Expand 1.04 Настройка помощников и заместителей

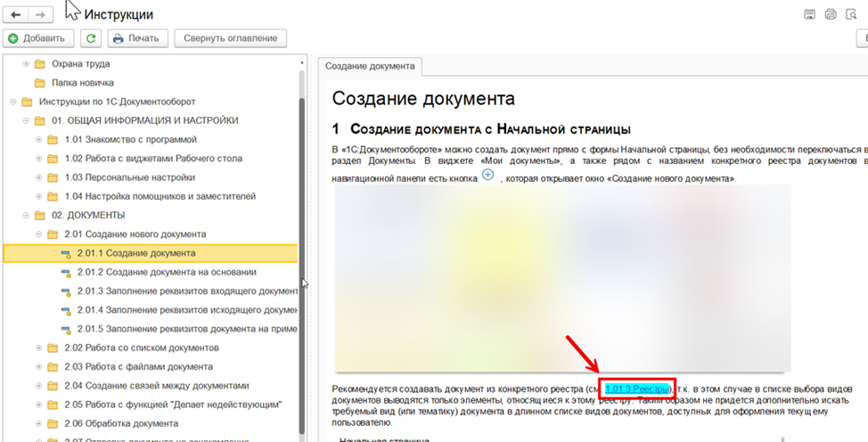click(x=38, y=196)
